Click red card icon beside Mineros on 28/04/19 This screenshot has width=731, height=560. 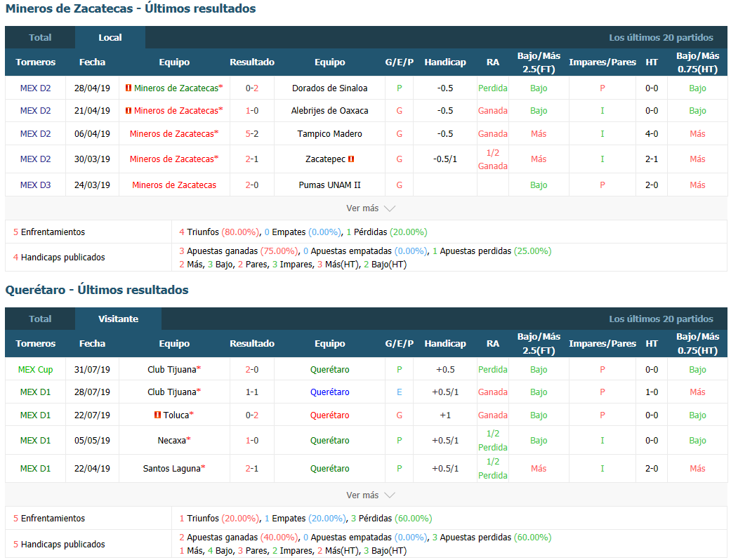tap(129, 88)
